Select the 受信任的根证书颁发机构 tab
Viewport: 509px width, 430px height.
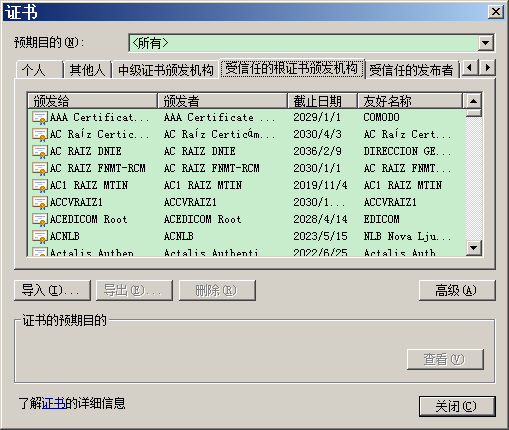[x=292, y=68]
